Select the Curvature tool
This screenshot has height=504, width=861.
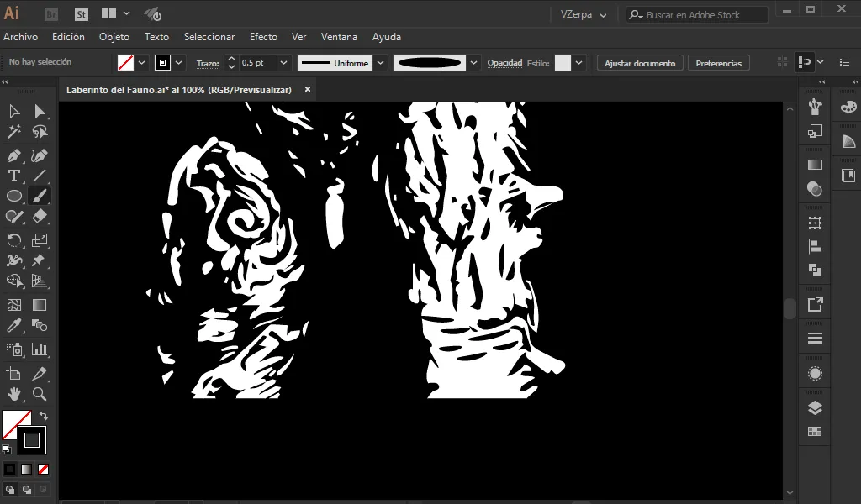coord(40,155)
